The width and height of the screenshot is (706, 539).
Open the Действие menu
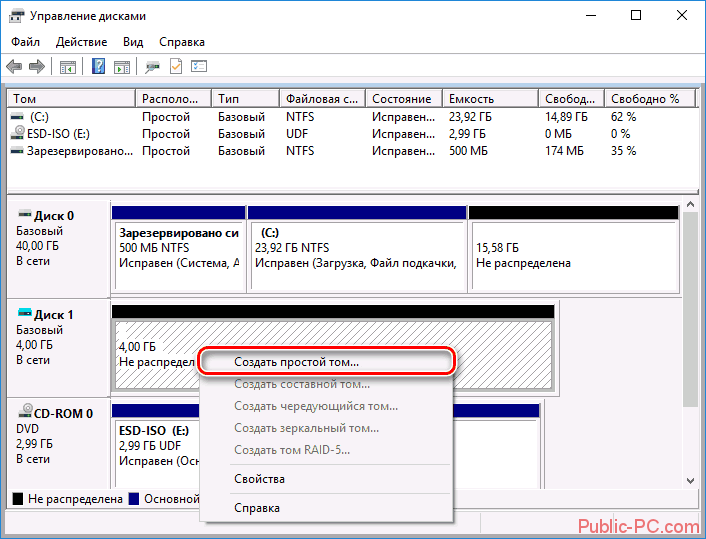point(81,42)
